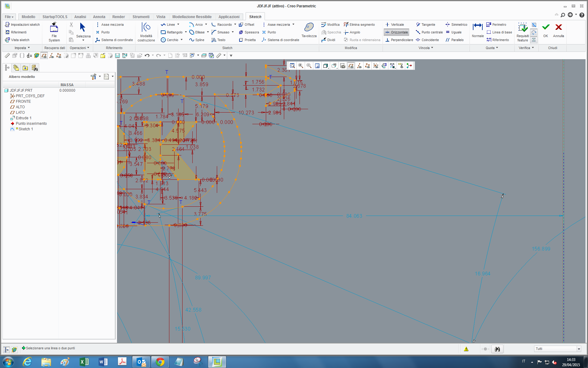Screen dimensions: 588x368
Task: Select the Tavolozza palette tool
Action: click(309, 30)
